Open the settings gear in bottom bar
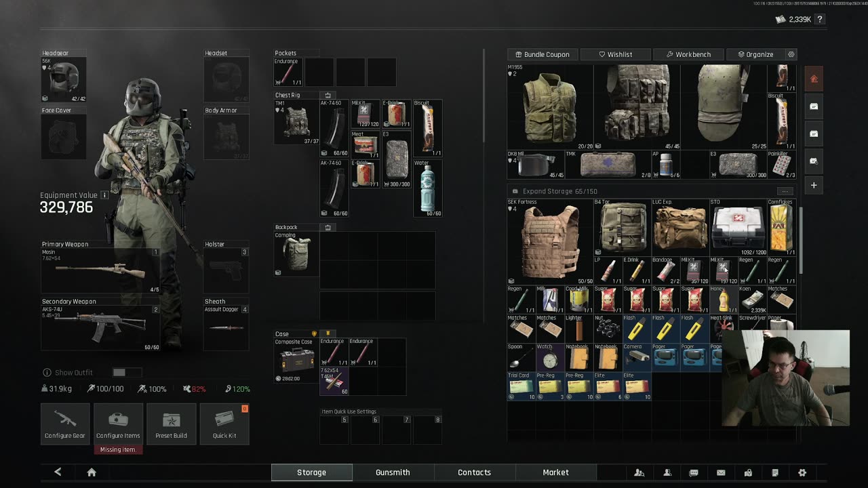This screenshot has height=488, width=868. [802, 472]
